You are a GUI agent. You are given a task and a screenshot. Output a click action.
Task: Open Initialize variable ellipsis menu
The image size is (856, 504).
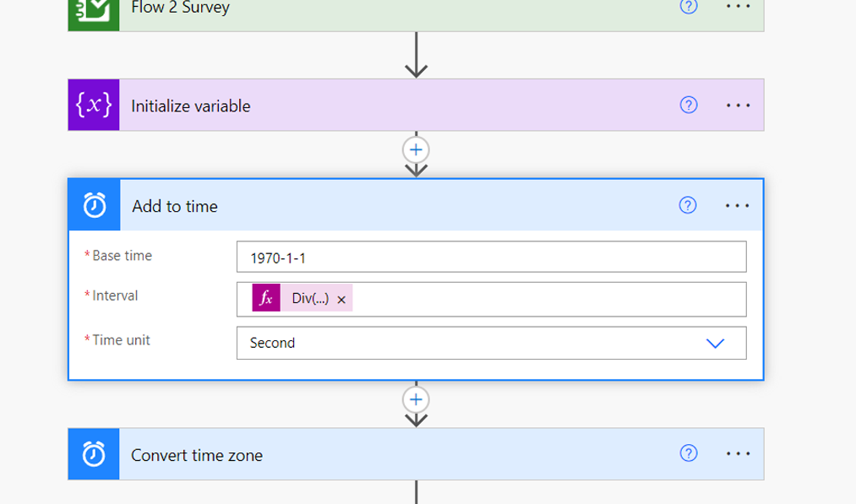pos(738,105)
